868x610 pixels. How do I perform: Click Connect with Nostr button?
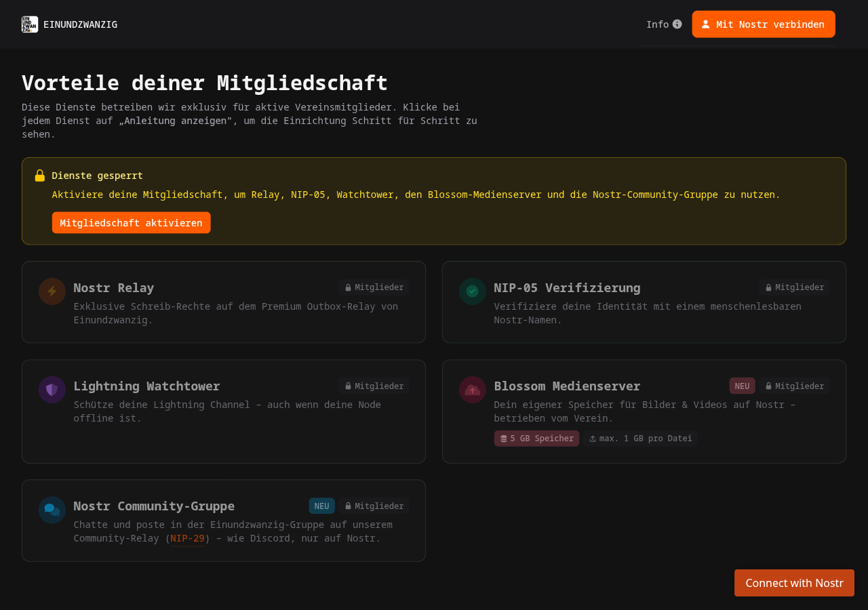(x=794, y=583)
